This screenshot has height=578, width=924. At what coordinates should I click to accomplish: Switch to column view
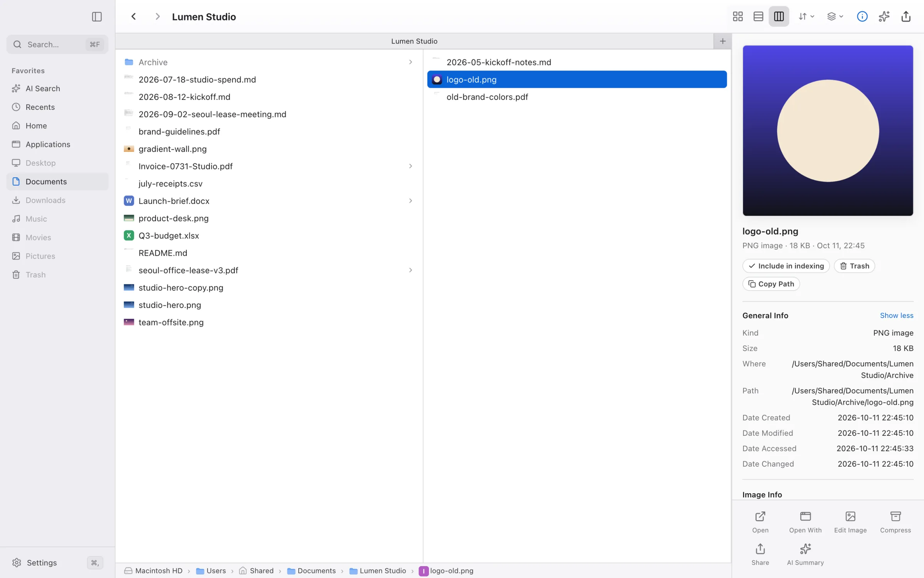[x=778, y=17]
